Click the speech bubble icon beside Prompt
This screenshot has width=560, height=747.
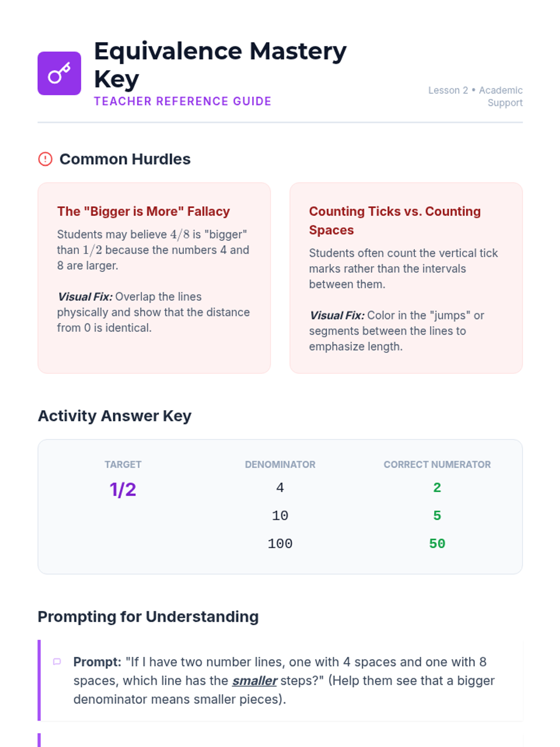pyautogui.click(x=57, y=662)
